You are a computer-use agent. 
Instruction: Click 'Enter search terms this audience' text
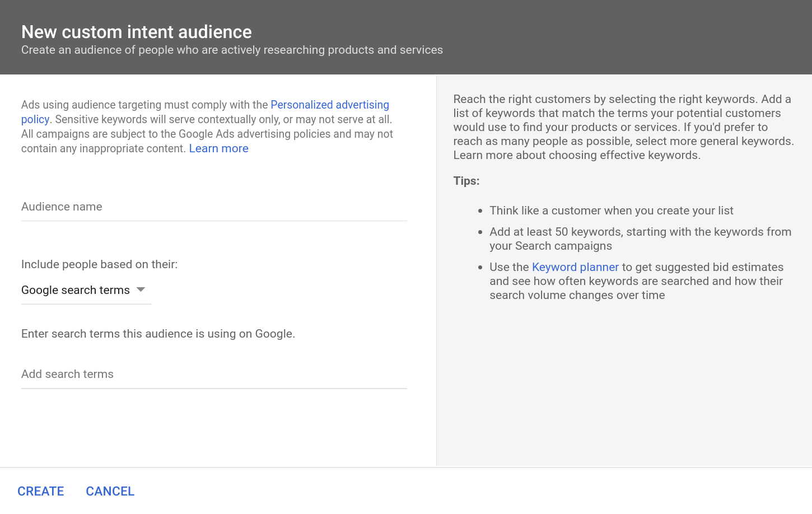pos(158,334)
